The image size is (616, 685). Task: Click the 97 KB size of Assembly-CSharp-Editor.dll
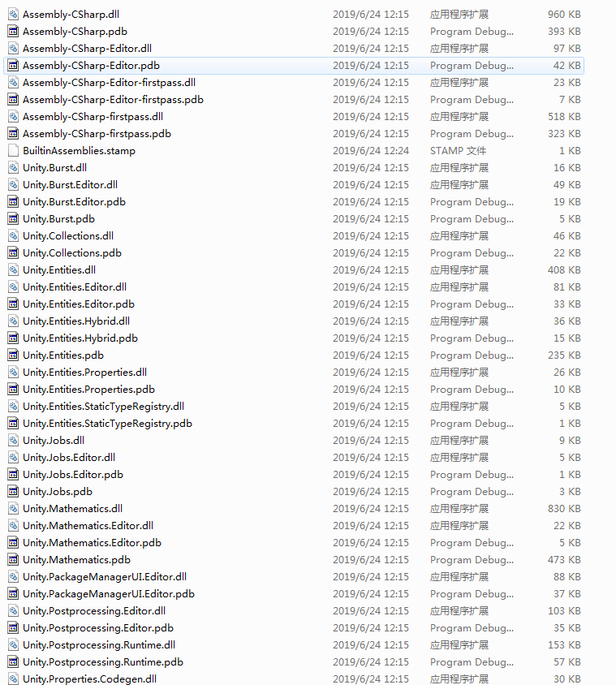(x=566, y=49)
